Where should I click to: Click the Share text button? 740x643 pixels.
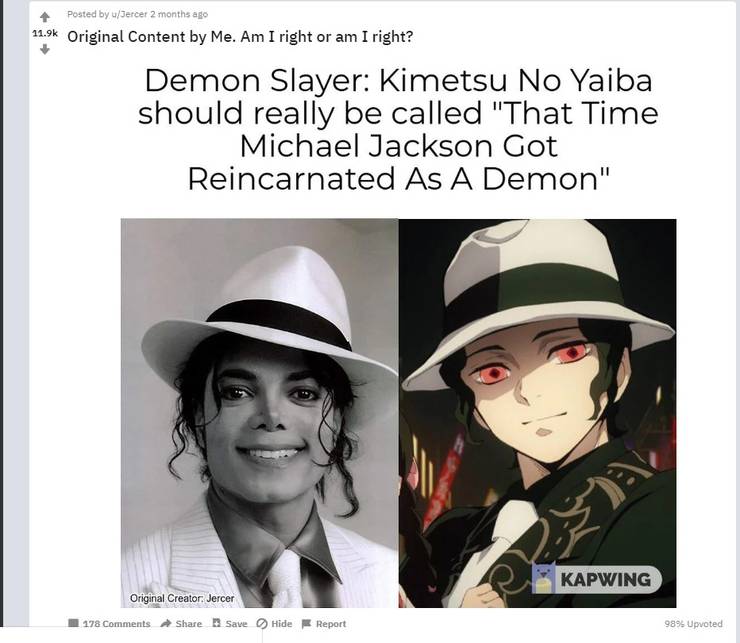pyautogui.click(x=188, y=624)
